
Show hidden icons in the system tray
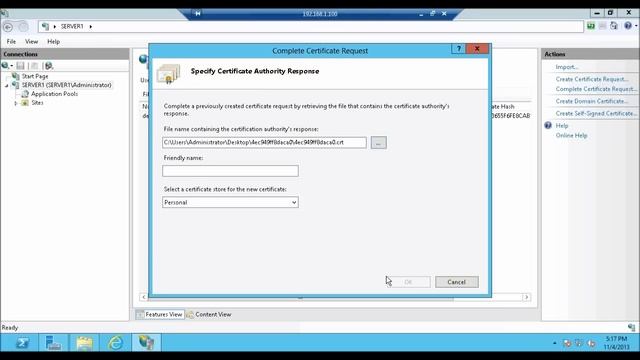(554, 343)
